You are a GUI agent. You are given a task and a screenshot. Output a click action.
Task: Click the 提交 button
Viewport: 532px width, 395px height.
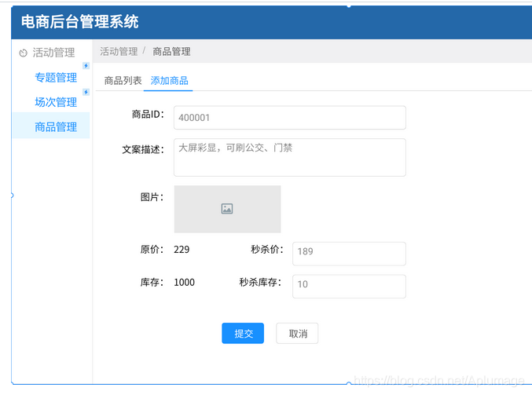243,333
